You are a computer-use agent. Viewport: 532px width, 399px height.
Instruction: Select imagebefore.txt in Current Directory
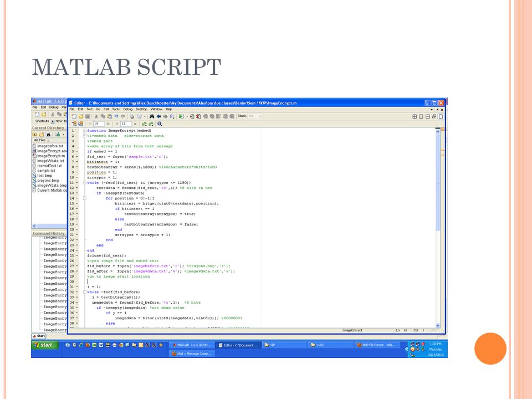(50, 146)
